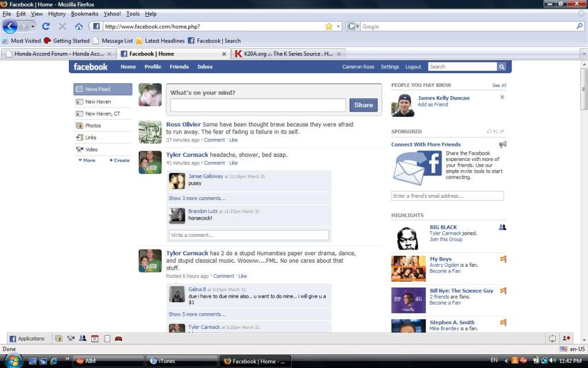This screenshot has height=368, width=588.
Task: Like Ross Olivier's status
Action: [x=233, y=140]
